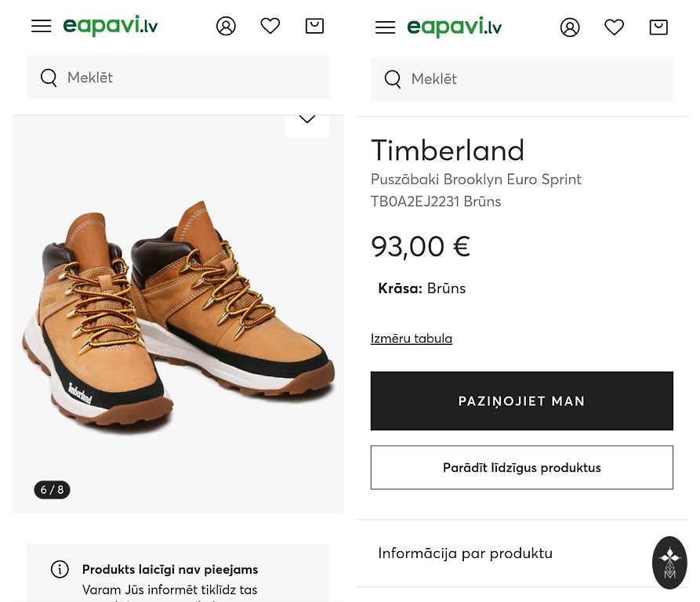This screenshot has width=700, height=602.
Task: Open the wishlist heart above the shoe photo
Action: pos(270,26)
